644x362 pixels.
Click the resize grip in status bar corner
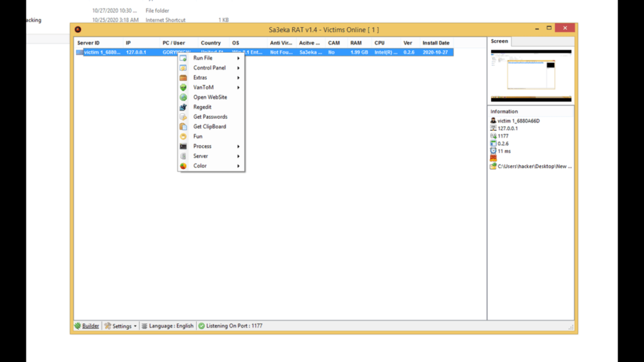(571, 327)
